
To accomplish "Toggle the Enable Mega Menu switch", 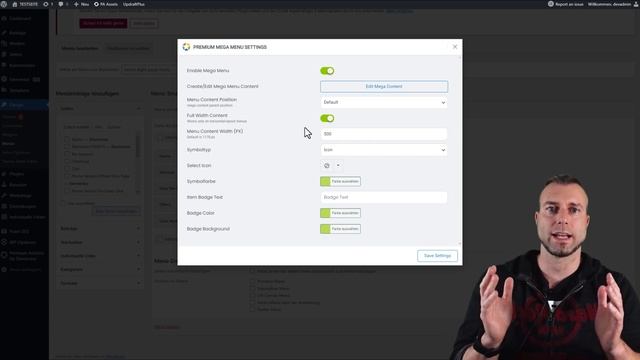I will click(x=327, y=71).
